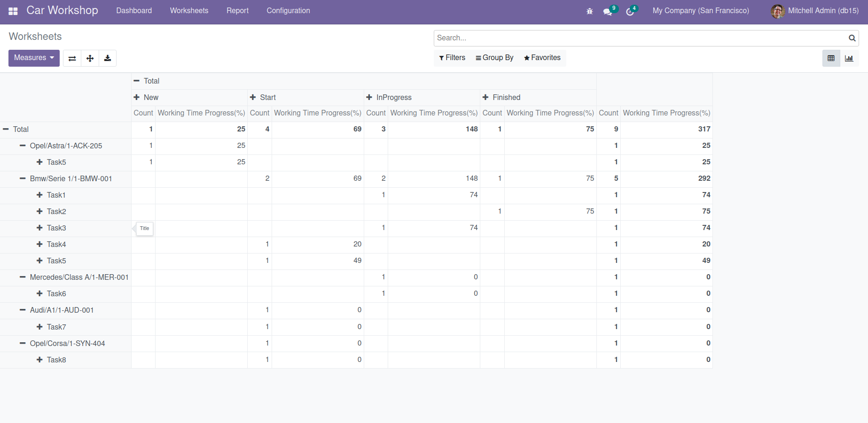
Task: Open the Measures dropdown
Action: coord(34,58)
